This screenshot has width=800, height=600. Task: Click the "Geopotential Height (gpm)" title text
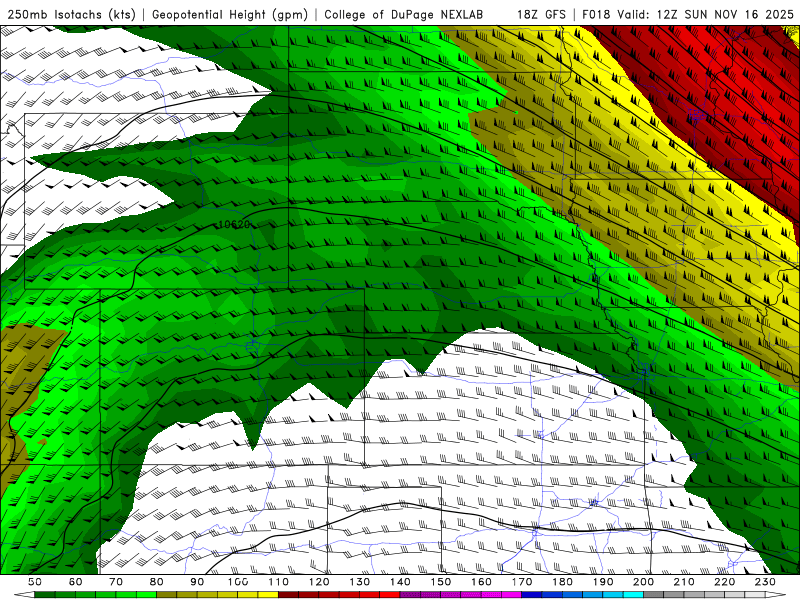click(230, 14)
